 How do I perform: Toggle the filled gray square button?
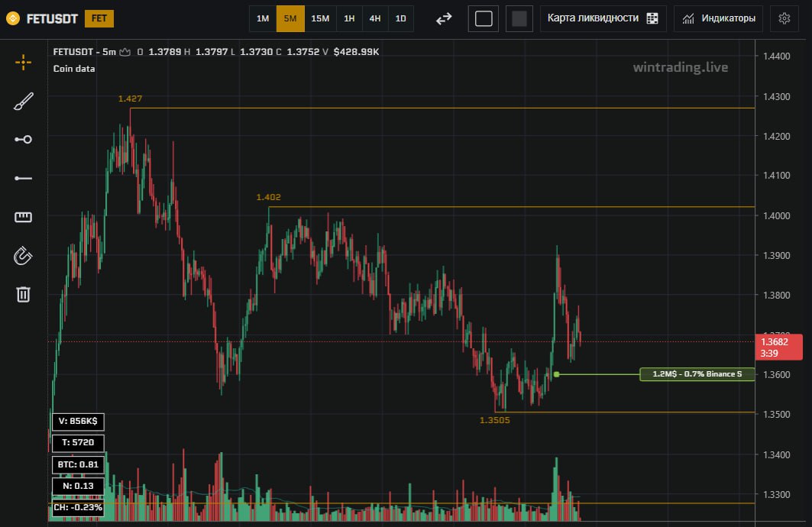point(519,18)
